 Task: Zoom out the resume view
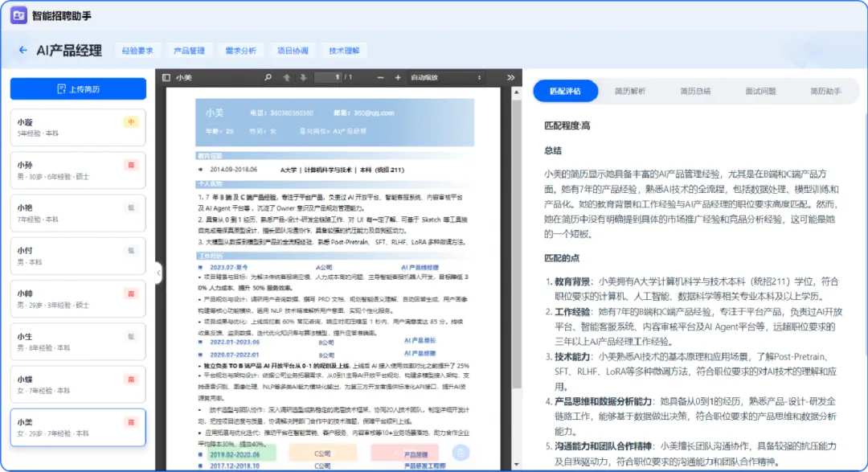(x=379, y=77)
